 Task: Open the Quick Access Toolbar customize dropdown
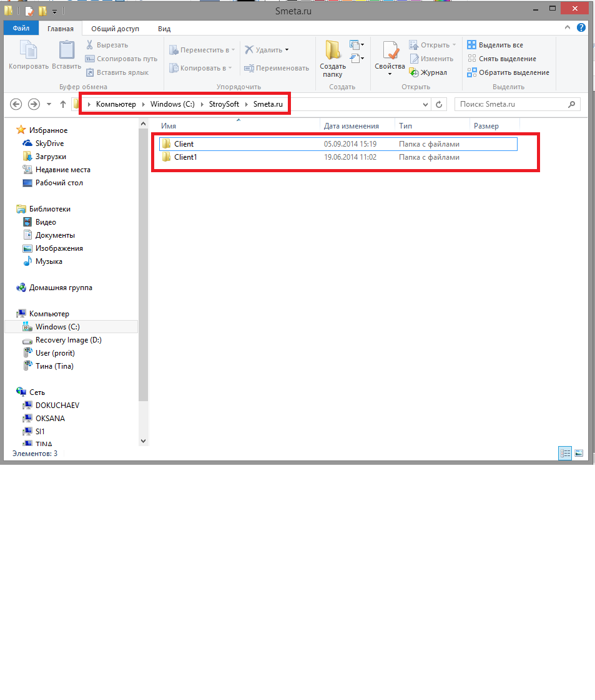tap(55, 11)
